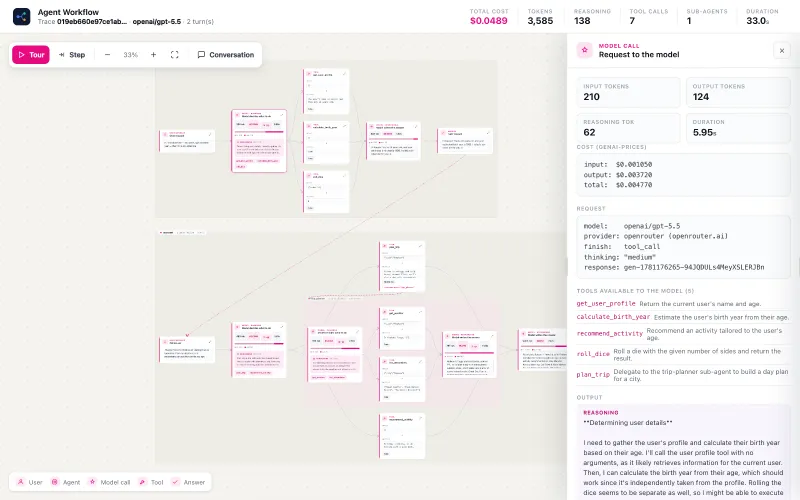Click the response gen-1781176265 ID line

click(674, 267)
